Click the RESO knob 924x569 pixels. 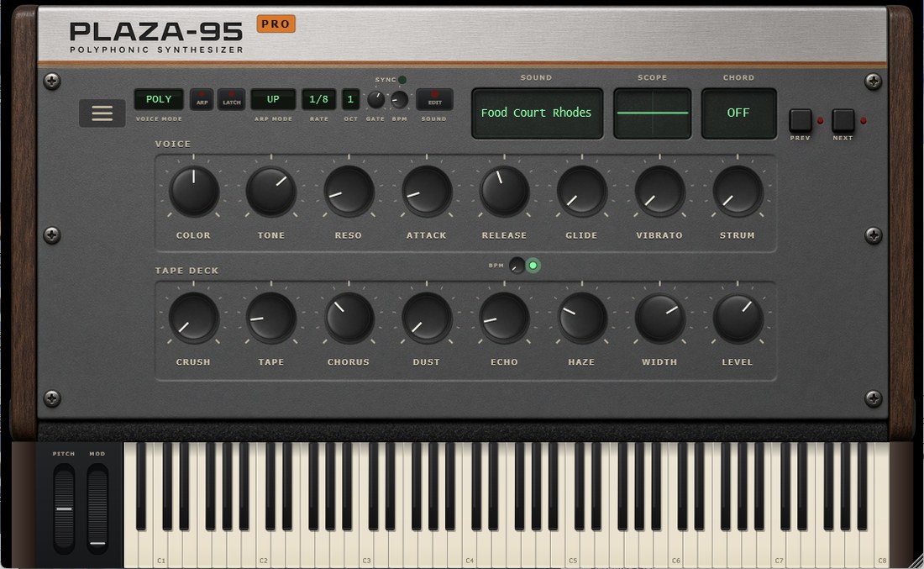pyautogui.click(x=349, y=191)
